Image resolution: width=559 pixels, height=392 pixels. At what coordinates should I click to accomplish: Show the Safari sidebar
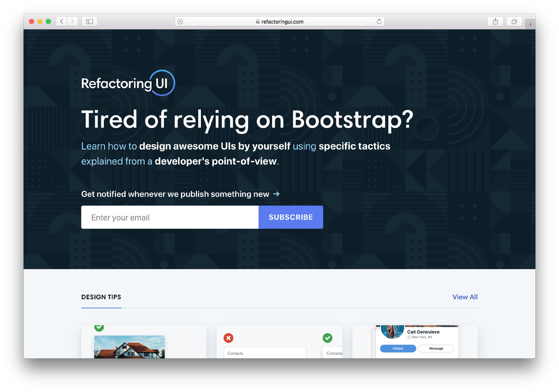tap(90, 21)
